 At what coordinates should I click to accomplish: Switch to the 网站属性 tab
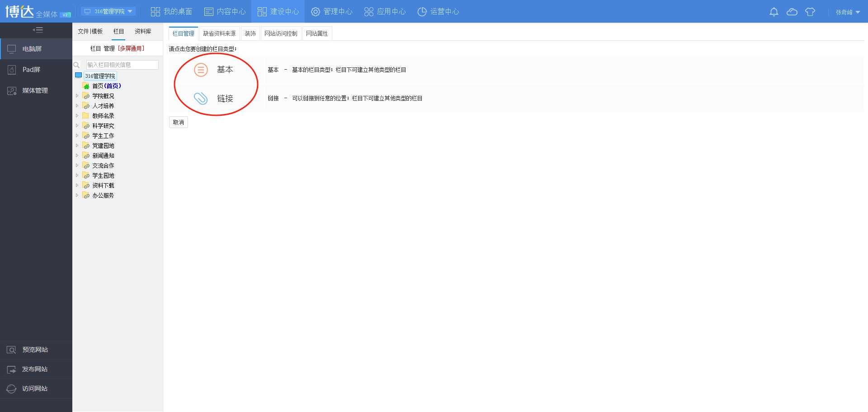pos(317,33)
